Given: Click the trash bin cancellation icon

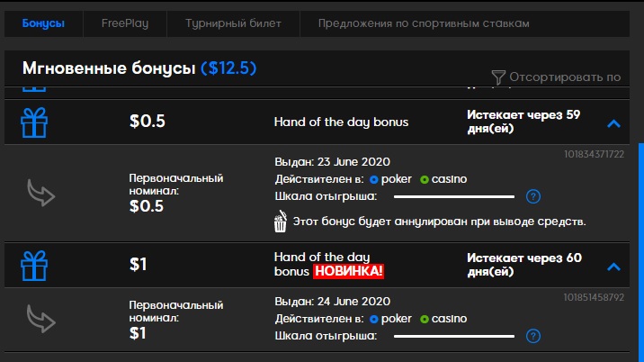Looking at the screenshot, I should (x=280, y=222).
